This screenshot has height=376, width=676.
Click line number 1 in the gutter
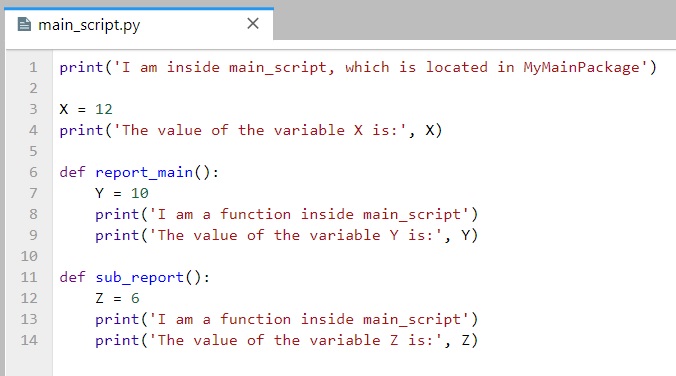pyautogui.click(x=33, y=67)
